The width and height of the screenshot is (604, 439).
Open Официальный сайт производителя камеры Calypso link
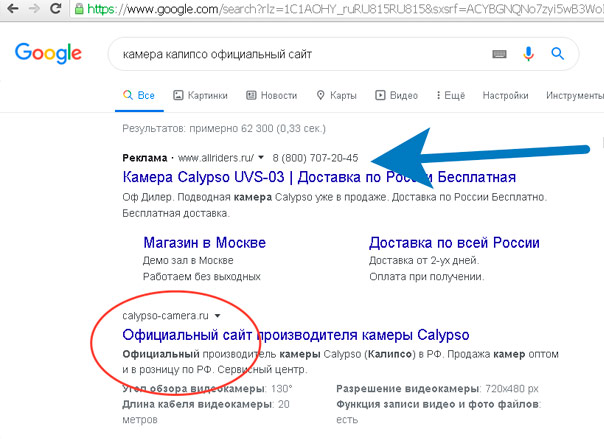[x=296, y=335]
